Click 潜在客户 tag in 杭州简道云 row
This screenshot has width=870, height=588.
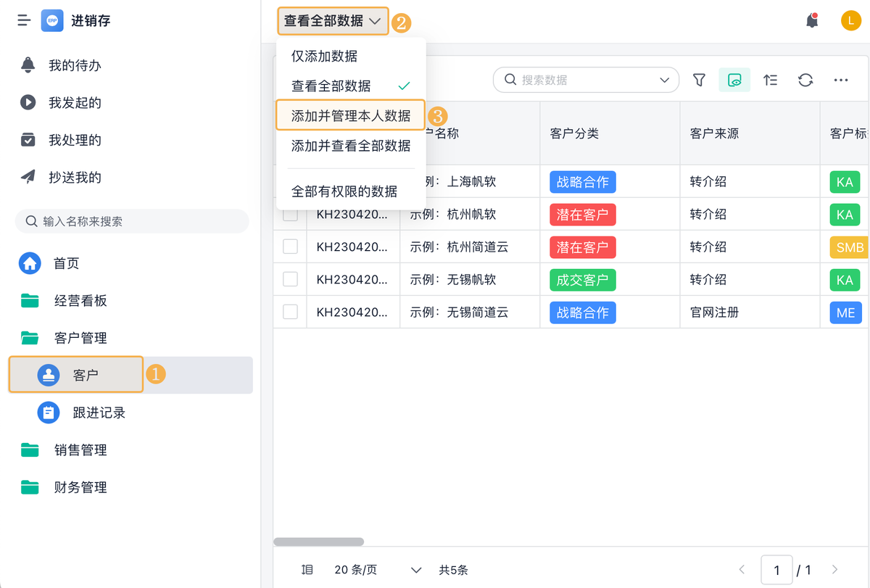(583, 247)
